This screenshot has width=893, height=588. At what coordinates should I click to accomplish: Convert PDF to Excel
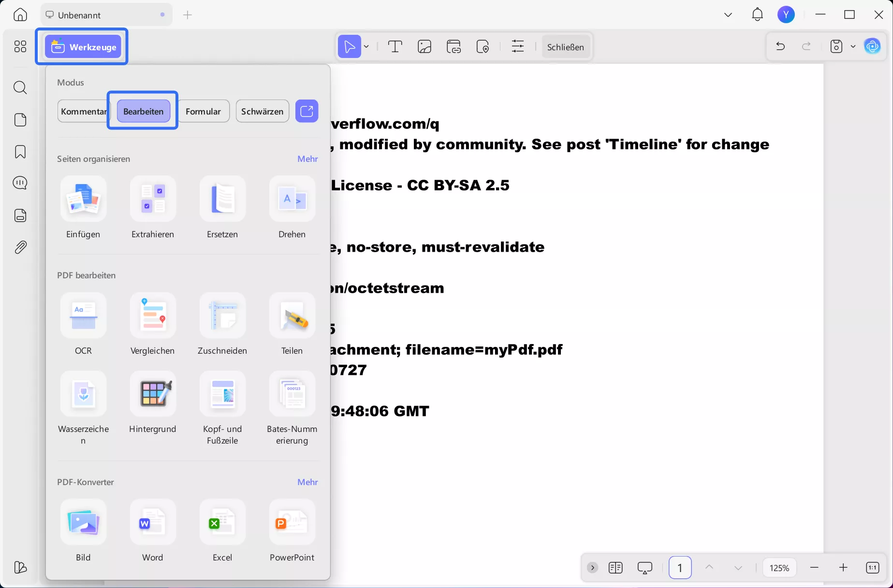pos(222,531)
